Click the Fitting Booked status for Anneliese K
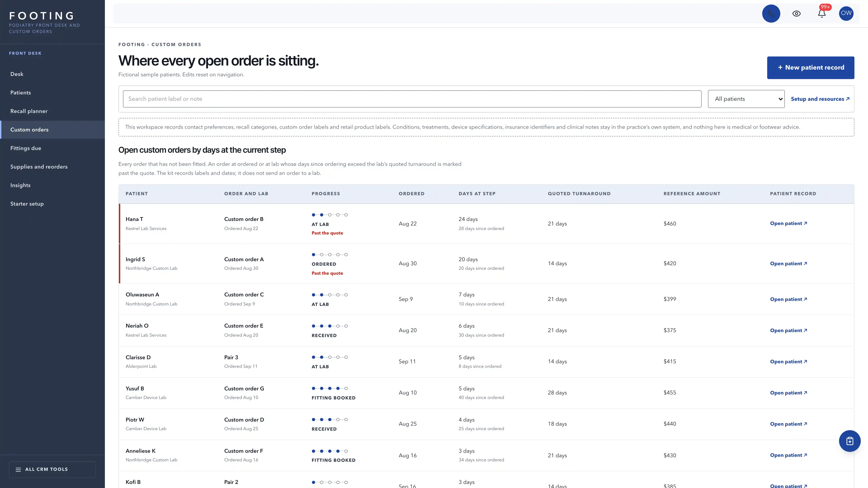 333,460
